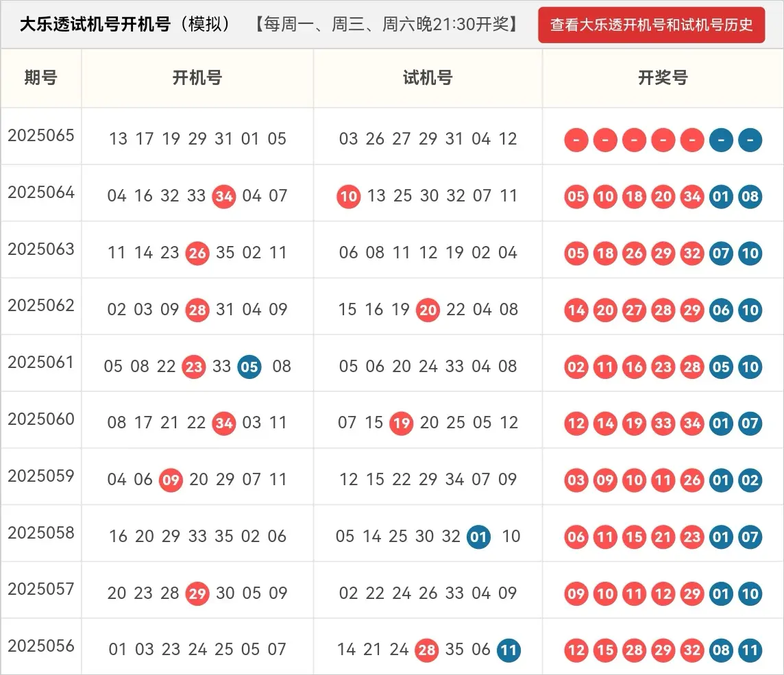Click blue ball 08 in 2025064 开奖号
The height and width of the screenshot is (675, 784).
click(x=750, y=197)
